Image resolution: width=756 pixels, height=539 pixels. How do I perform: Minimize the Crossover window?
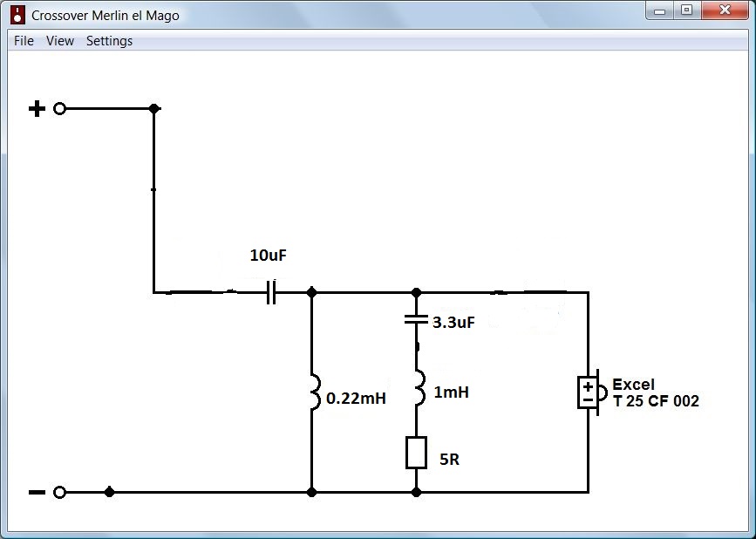tap(659, 10)
